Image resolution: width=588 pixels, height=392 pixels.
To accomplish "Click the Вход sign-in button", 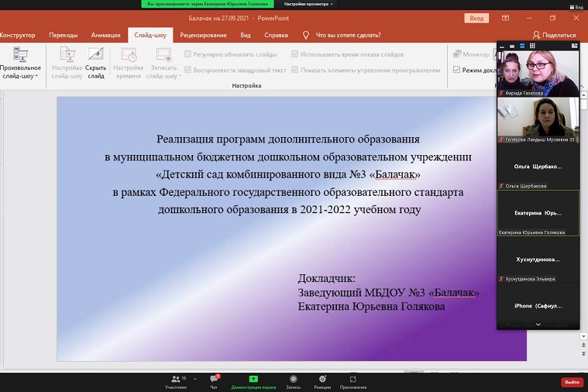I will pos(476,18).
